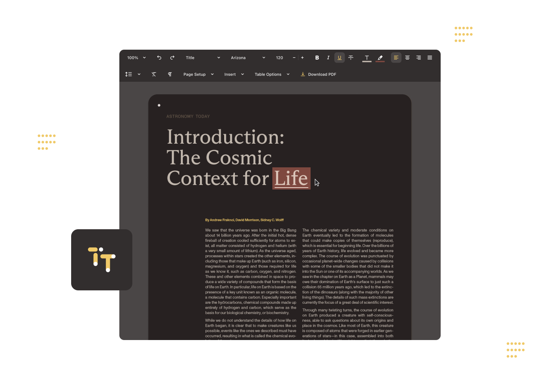Open the Title style dropdown
560x392 pixels.
[x=203, y=58]
